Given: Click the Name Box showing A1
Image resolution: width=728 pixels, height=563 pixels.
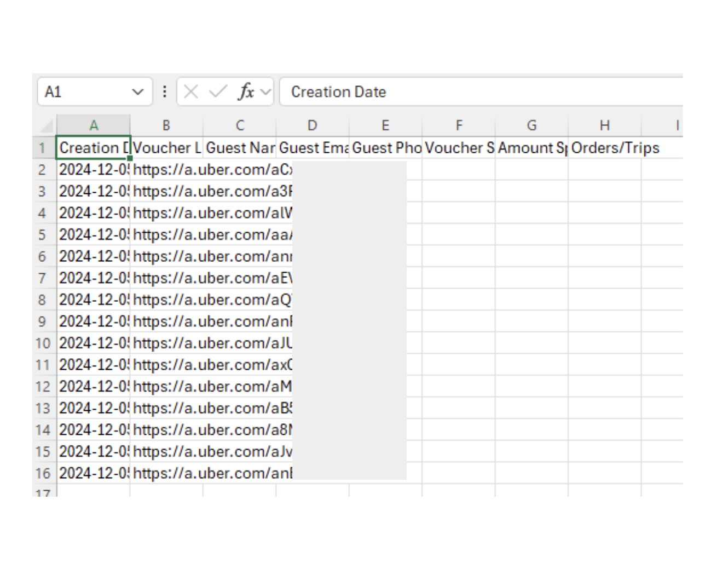Looking at the screenshot, I should [x=95, y=91].
